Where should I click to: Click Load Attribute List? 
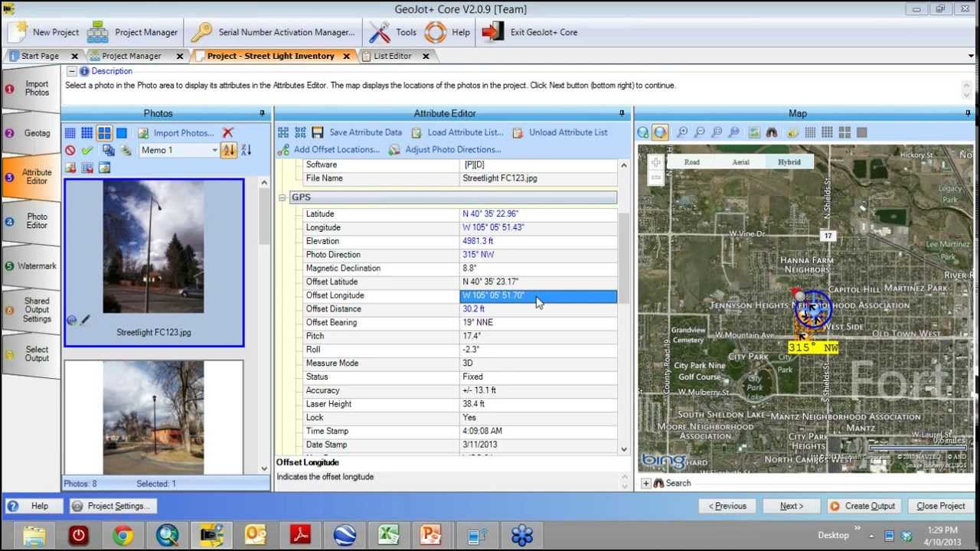point(457,132)
